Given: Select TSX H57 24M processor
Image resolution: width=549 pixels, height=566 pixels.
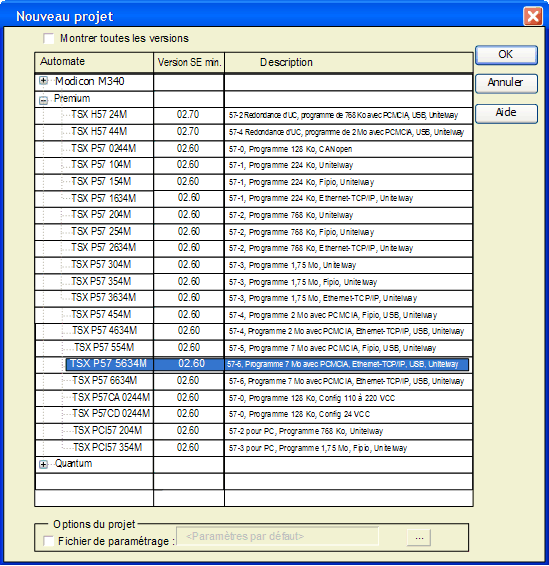Looking at the screenshot, I should 99,114.
